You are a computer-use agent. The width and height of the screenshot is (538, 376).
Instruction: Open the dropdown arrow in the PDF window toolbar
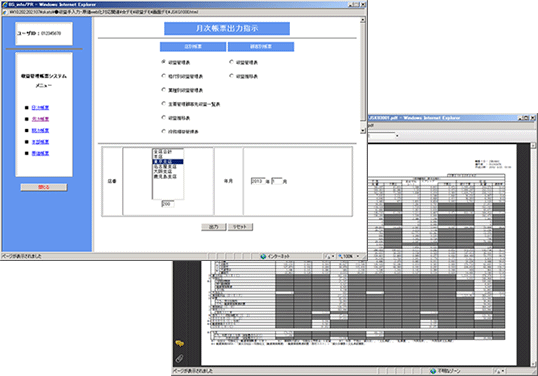397,136
